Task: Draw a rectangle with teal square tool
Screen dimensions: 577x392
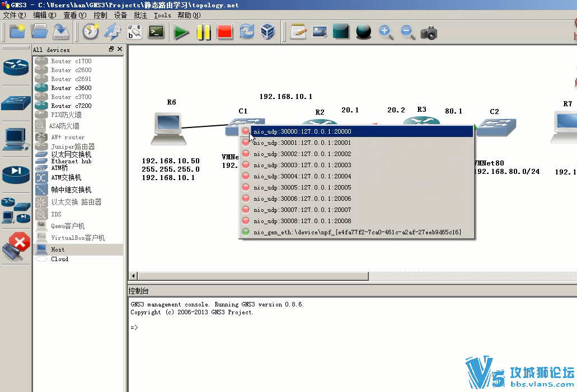Action: [x=341, y=32]
